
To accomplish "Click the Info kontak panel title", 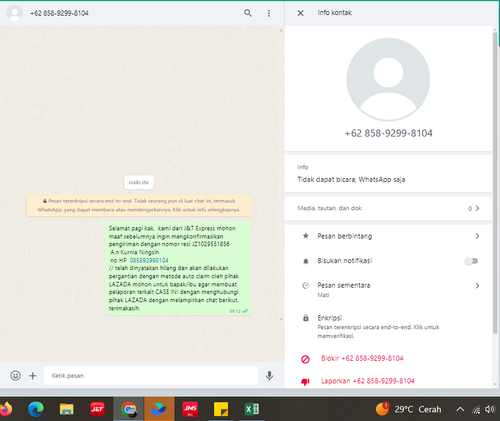I will [x=334, y=13].
